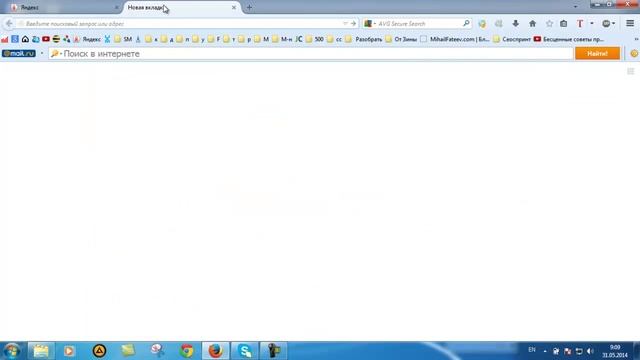Switch to Firefox taskbar button

click(216, 351)
